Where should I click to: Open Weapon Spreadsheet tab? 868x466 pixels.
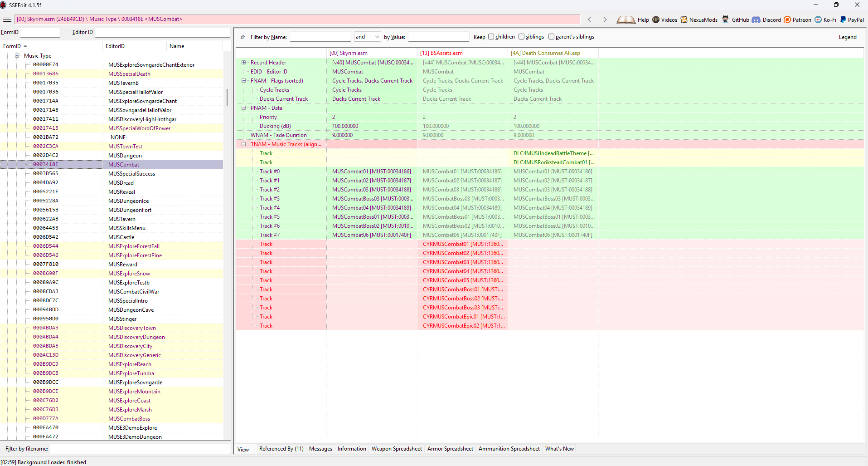[x=397, y=449]
